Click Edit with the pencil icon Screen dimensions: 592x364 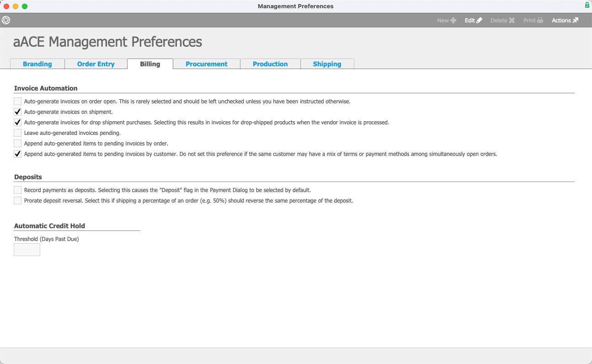[474, 20]
